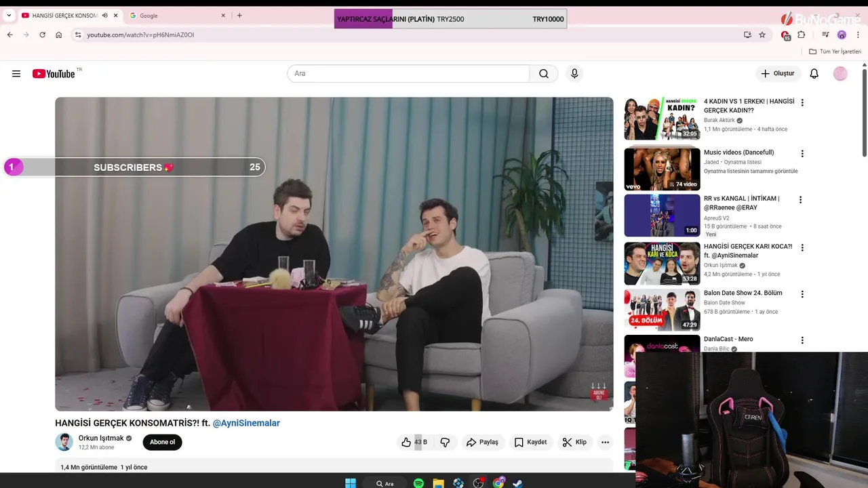Install app icon in the address bar
This screenshot has width=868, height=488.
point(747,35)
